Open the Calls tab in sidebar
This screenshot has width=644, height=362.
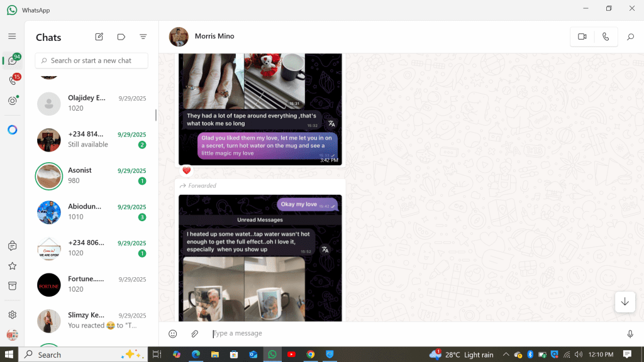(x=12, y=80)
